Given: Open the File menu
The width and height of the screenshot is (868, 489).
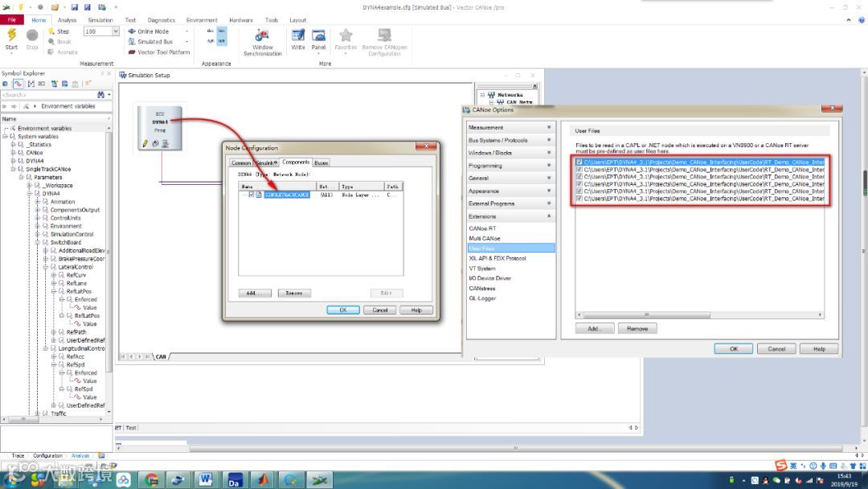Looking at the screenshot, I should tap(11, 20).
